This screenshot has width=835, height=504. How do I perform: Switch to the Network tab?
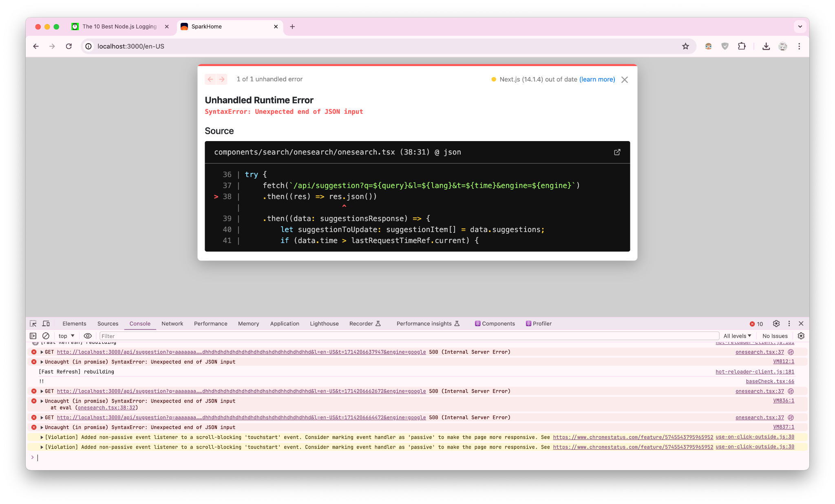click(x=172, y=323)
